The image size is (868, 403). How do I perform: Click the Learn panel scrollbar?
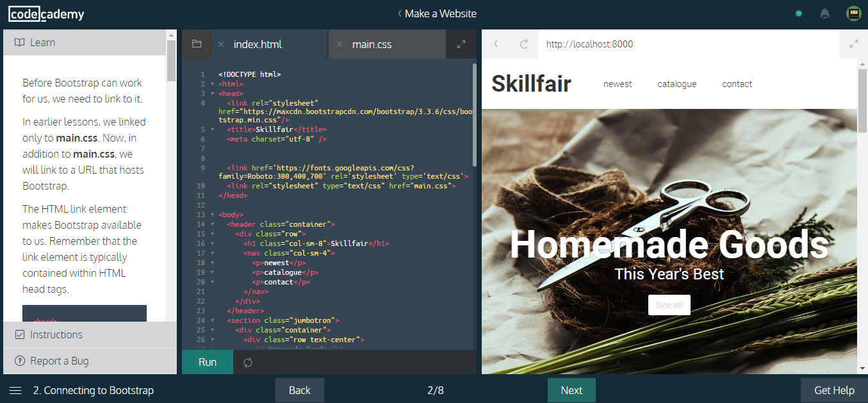point(171,61)
